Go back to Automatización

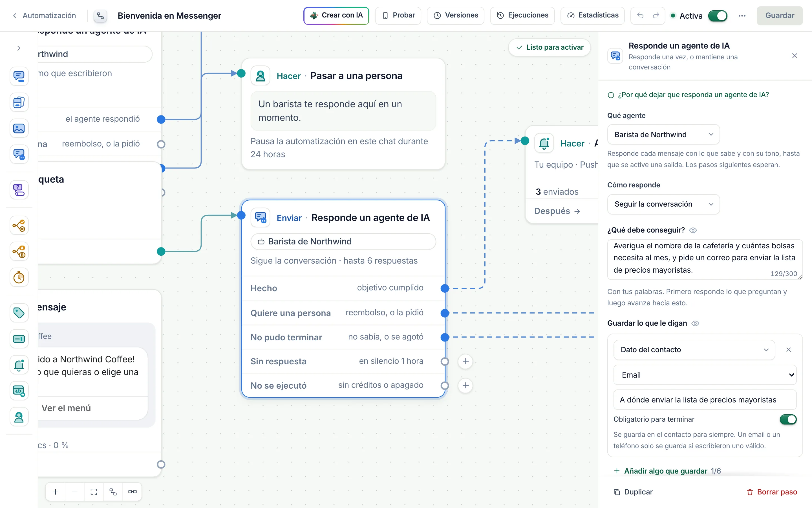pos(44,16)
